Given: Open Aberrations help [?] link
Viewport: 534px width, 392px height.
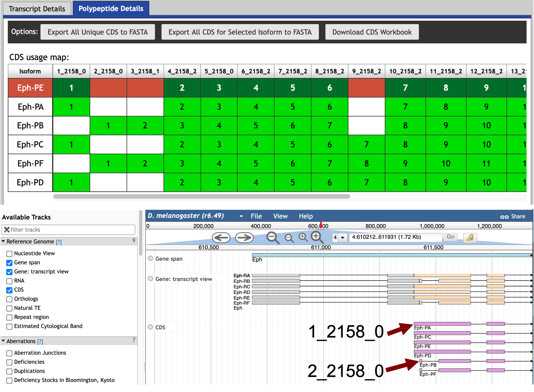Looking at the screenshot, I should coord(40,341).
